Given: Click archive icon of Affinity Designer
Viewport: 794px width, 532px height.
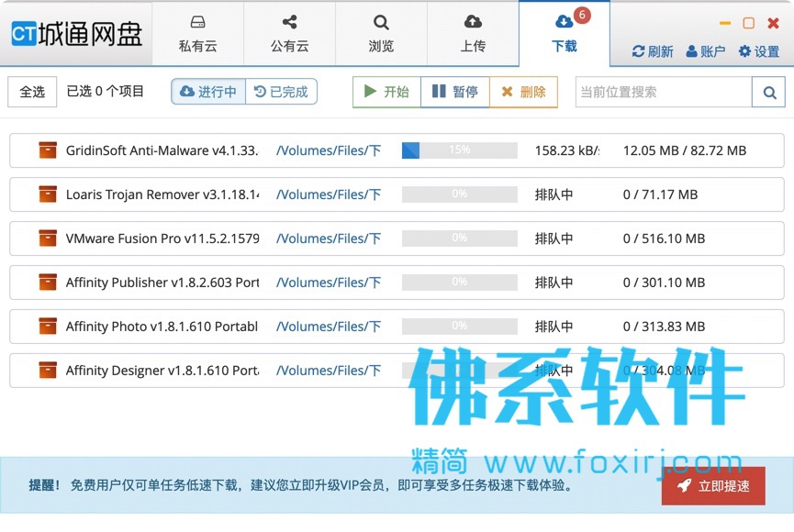Looking at the screenshot, I should [x=48, y=371].
